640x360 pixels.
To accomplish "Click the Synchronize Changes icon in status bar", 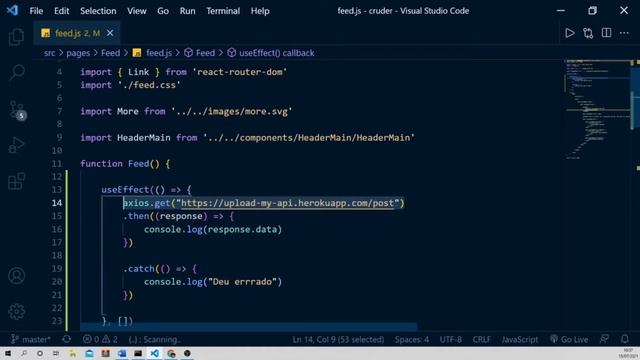I will coord(67,340).
